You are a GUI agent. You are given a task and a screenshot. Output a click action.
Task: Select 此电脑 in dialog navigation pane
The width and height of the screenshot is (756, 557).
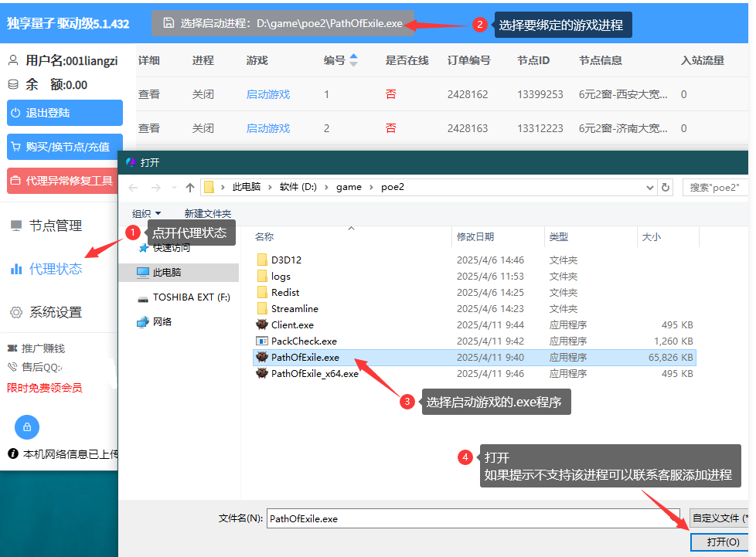click(x=179, y=273)
